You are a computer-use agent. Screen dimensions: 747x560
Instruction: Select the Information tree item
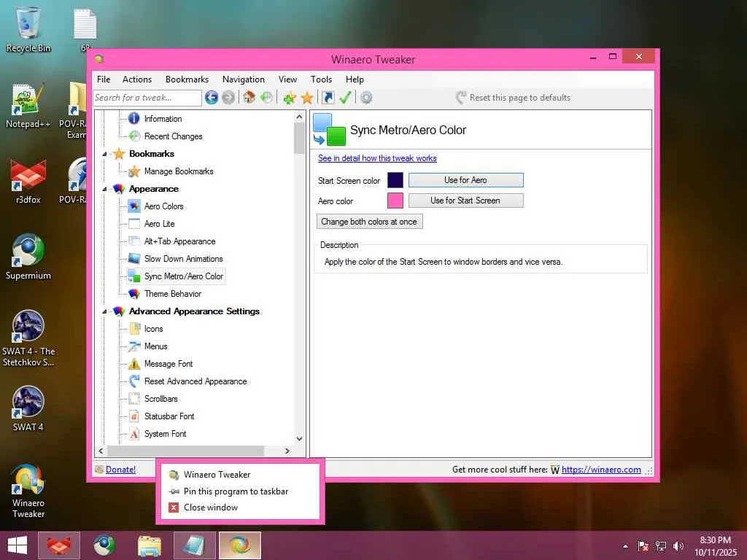tap(163, 119)
